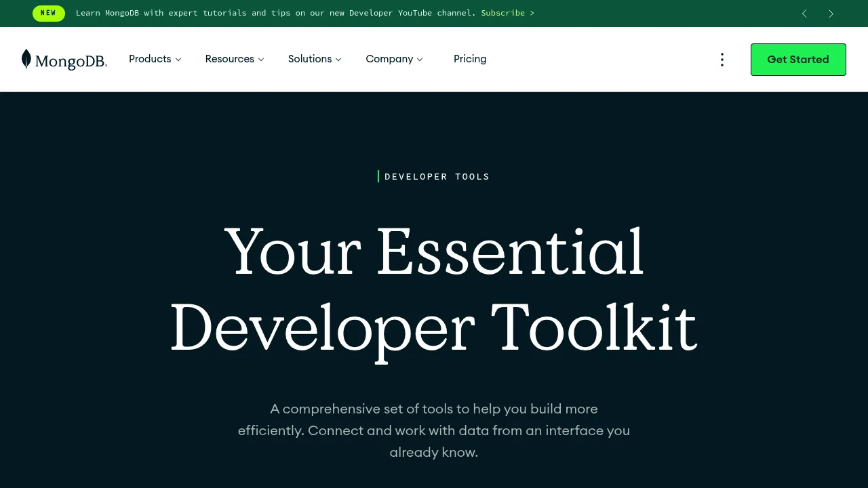Click the Get Started button
The image size is (868, 488).
(798, 60)
